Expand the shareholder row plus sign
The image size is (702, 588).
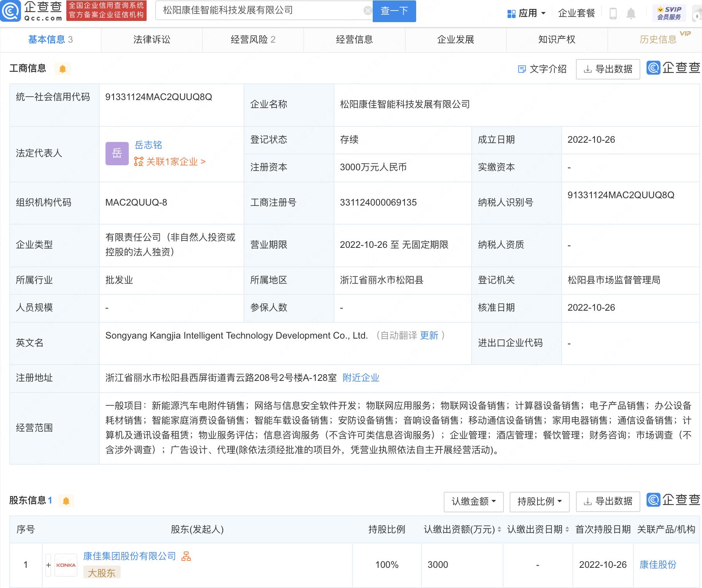48,565
